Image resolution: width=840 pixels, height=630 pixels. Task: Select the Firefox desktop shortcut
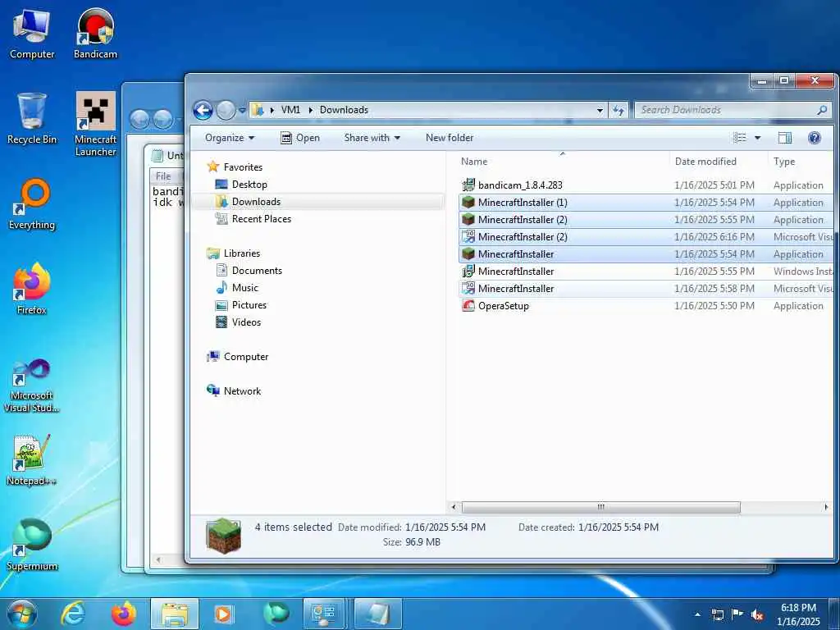(32, 289)
